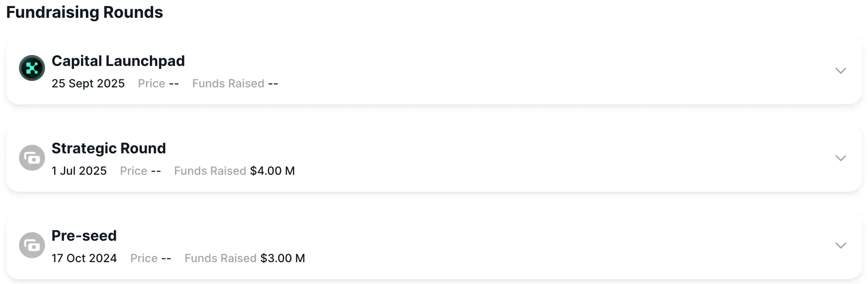This screenshot has width=868, height=284.
Task: Click Funds Raised label in Capital Launchpad row
Action: (228, 83)
